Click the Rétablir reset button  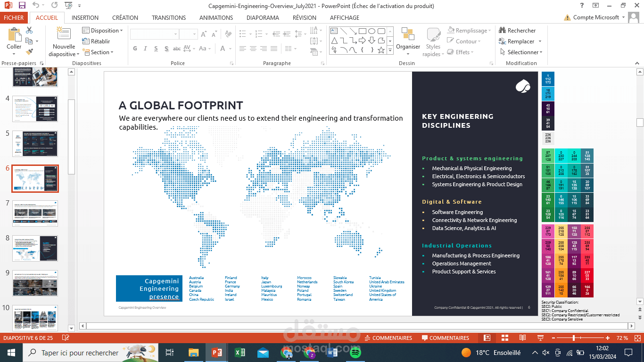96,41
